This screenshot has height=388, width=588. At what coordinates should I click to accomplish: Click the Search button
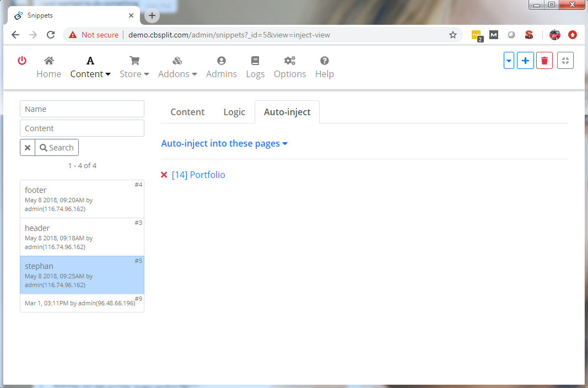click(x=57, y=148)
